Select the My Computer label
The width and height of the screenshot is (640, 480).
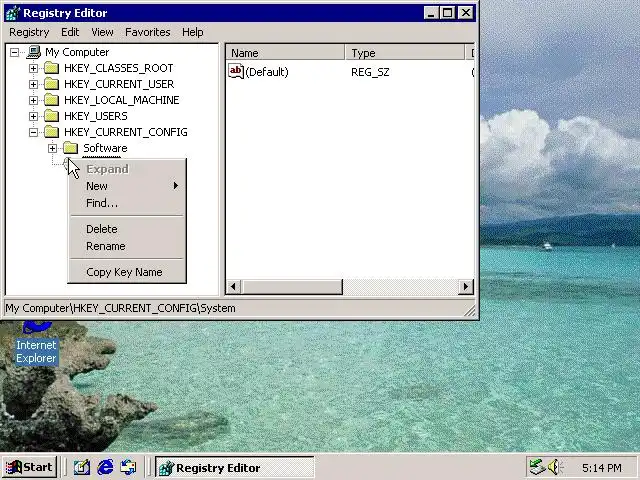click(x=77, y=52)
